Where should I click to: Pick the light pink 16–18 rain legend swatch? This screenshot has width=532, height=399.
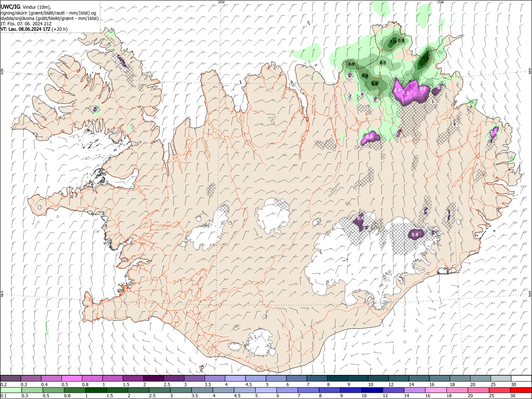[x=435, y=390]
